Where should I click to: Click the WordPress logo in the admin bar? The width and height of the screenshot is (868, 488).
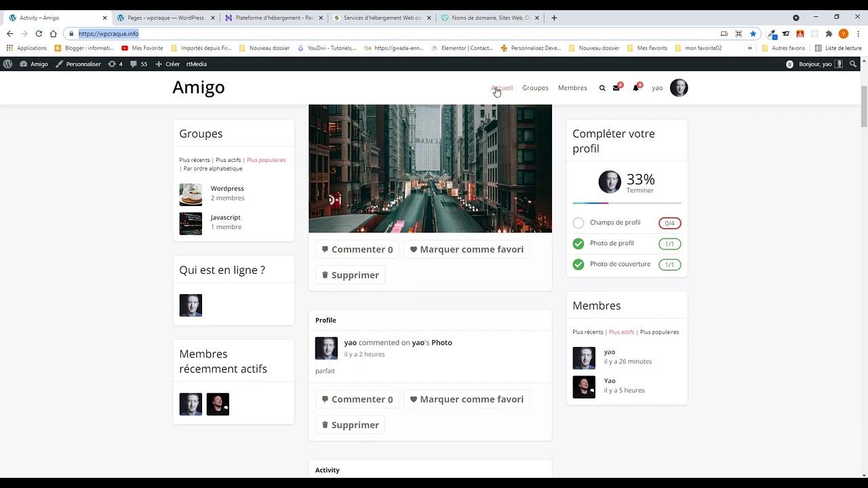click(x=7, y=64)
